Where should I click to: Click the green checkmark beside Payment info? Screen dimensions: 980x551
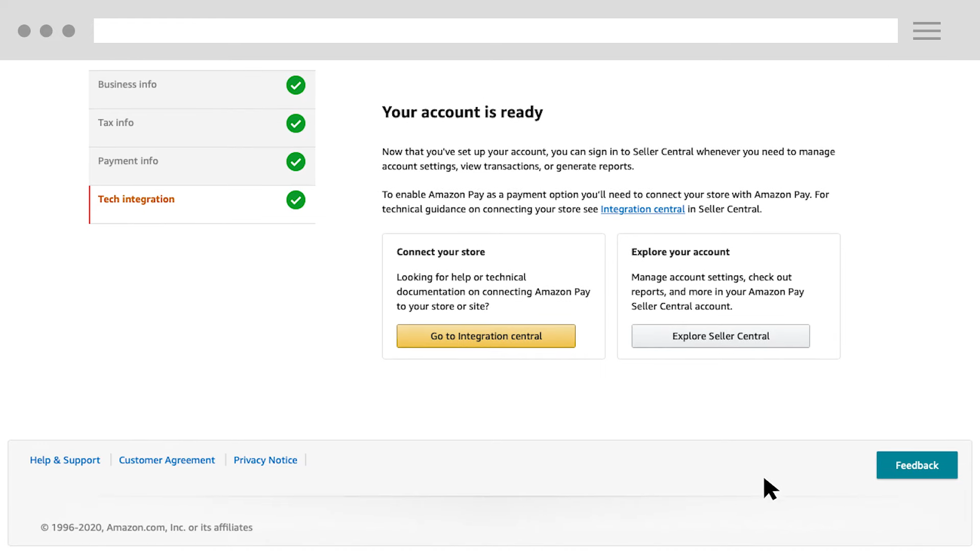tap(296, 162)
